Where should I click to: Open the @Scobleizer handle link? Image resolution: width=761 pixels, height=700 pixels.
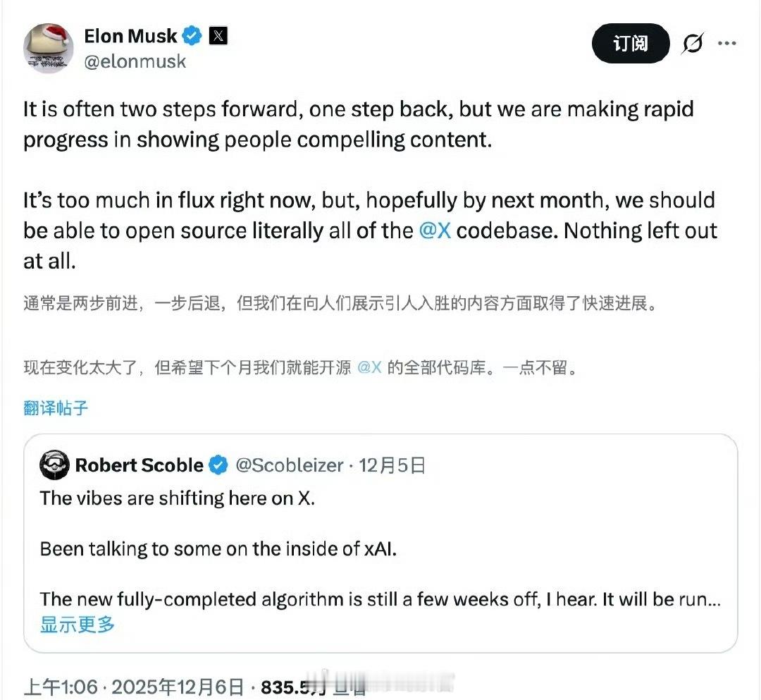289,465
